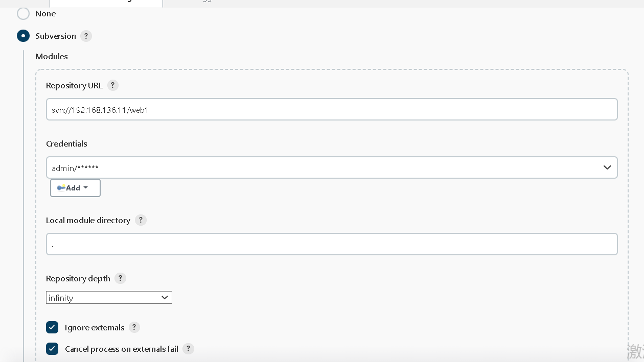
Task: Click the key icon on the Add button
Action: [x=62, y=187]
